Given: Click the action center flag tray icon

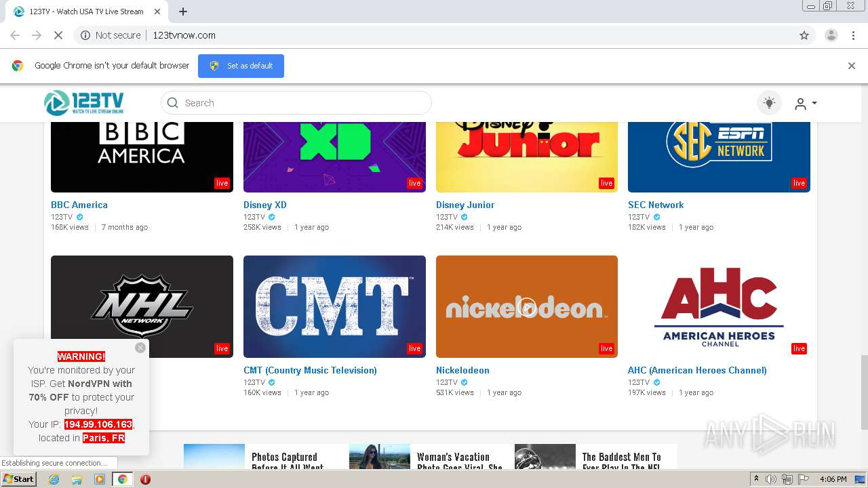Looking at the screenshot, I should click(802, 479).
